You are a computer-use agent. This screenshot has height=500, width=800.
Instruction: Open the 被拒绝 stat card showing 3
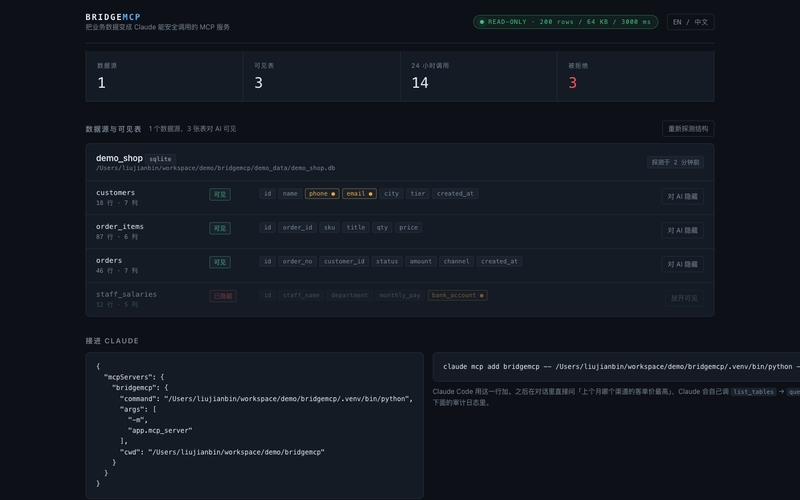tap(636, 76)
